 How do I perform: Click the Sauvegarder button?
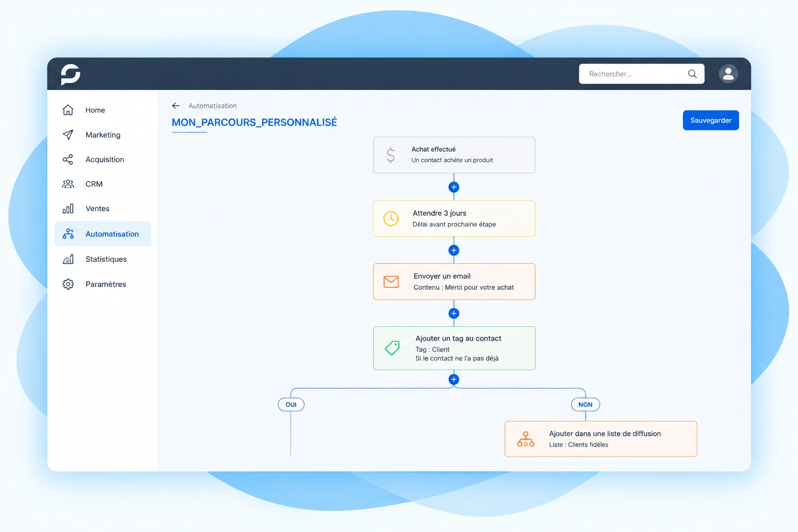pos(711,121)
